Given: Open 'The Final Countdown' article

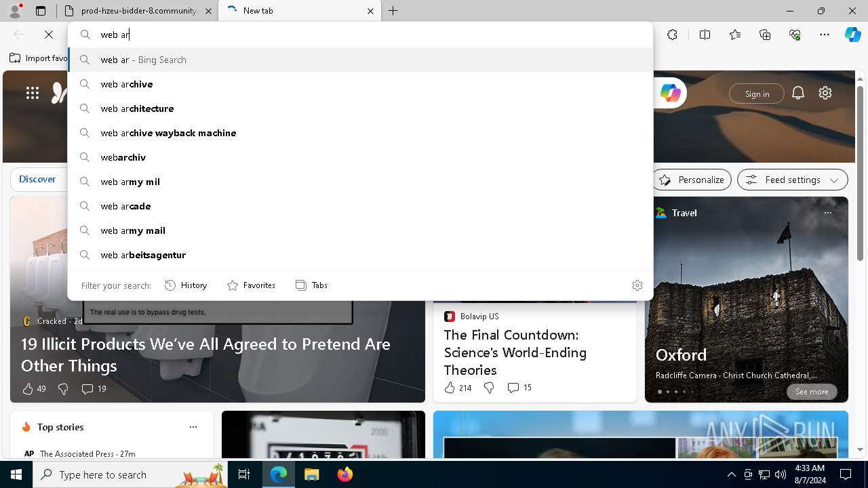Looking at the screenshot, I should tap(515, 352).
